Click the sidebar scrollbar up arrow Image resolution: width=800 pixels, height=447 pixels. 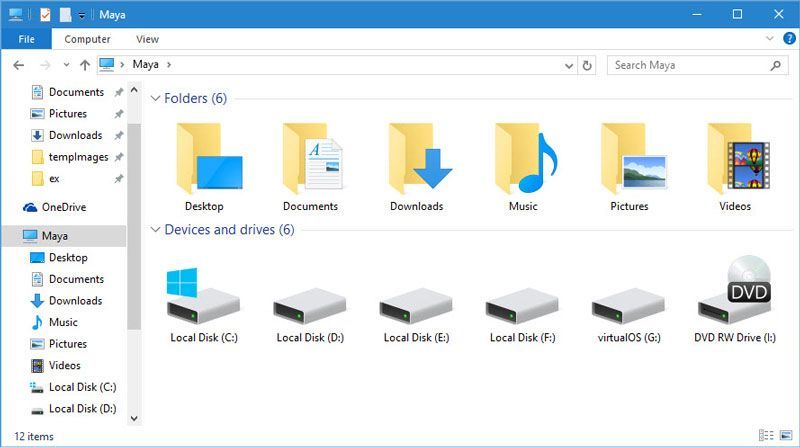[x=134, y=90]
